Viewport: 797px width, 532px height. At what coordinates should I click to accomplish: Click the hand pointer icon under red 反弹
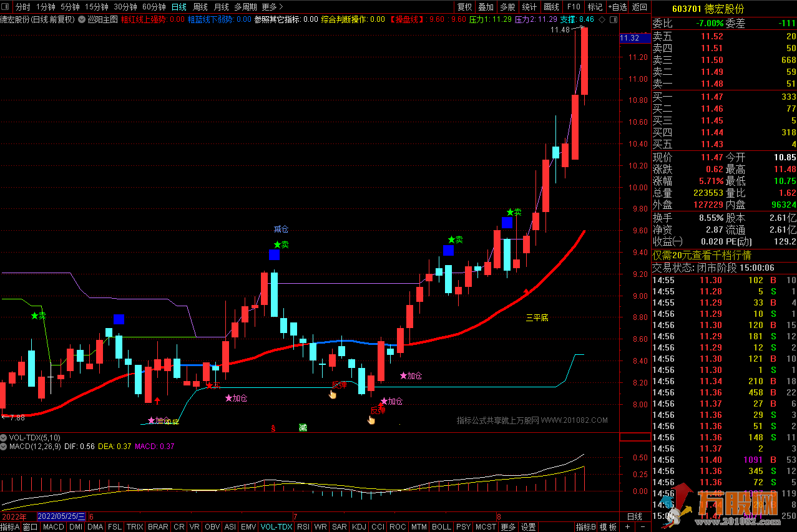(x=371, y=420)
